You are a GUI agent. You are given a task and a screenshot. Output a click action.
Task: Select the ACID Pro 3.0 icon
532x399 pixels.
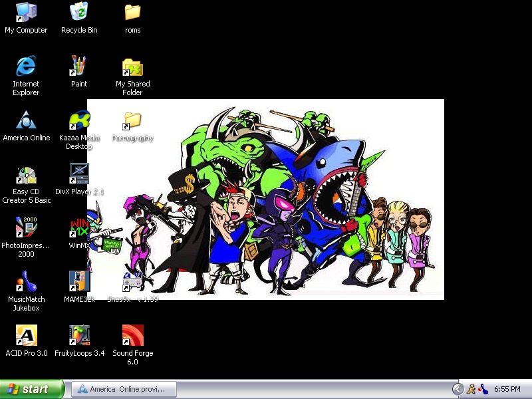(x=26, y=335)
